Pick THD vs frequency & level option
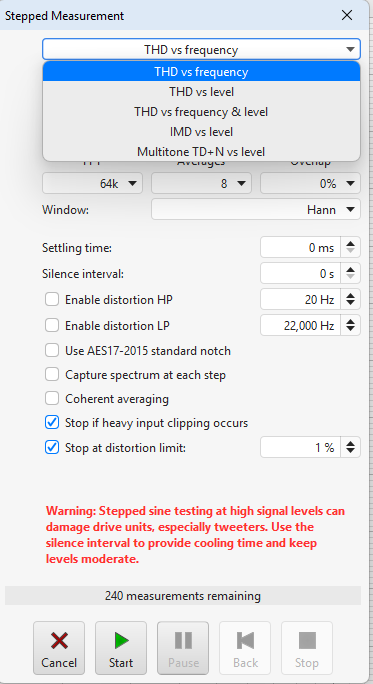Screen dimensions: 373x684 pyautogui.click(x=201, y=112)
